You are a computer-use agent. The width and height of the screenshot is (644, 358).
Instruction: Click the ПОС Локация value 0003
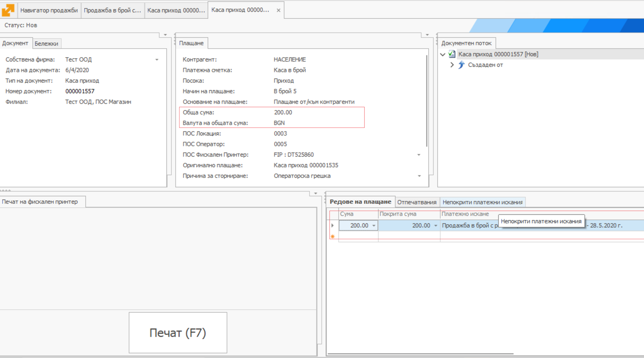pyautogui.click(x=280, y=133)
